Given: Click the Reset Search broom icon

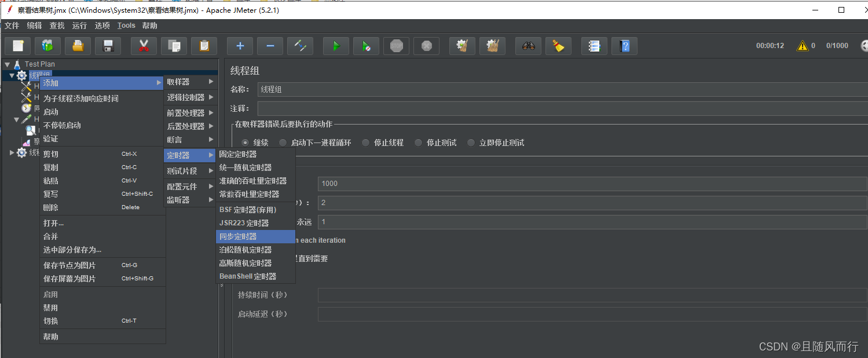Looking at the screenshot, I should [559, 46].
